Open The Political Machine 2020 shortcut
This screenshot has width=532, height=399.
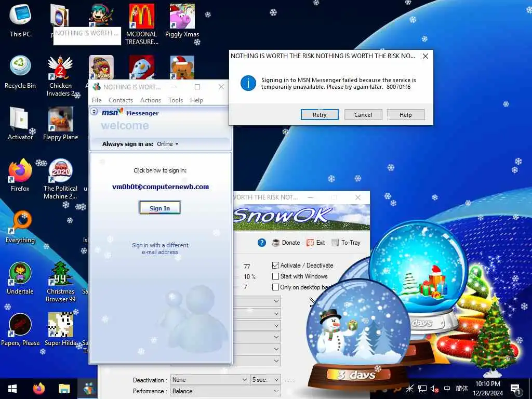pyautogui.click(x=60, y=179)
